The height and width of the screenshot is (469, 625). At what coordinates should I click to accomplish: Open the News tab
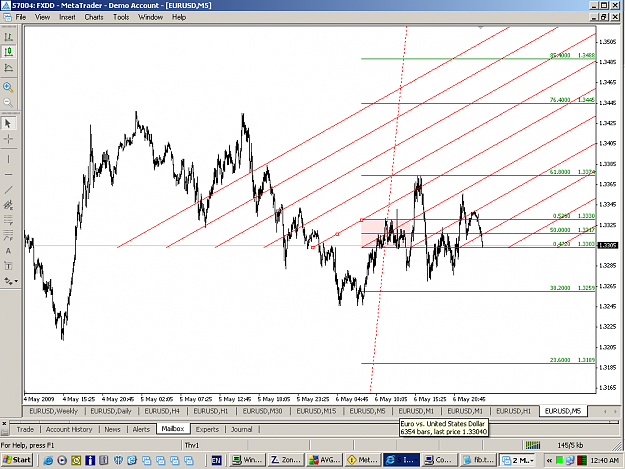pyautogui.click(x=112, y=429)
